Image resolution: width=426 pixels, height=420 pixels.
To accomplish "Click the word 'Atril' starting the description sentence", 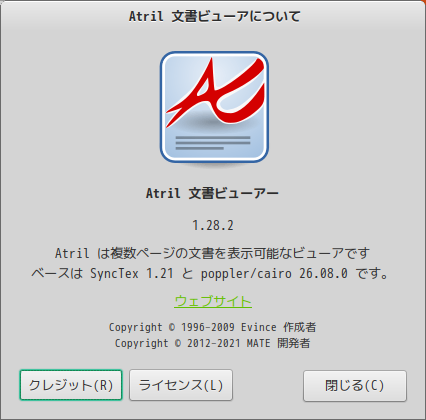I will coord(72,253).
